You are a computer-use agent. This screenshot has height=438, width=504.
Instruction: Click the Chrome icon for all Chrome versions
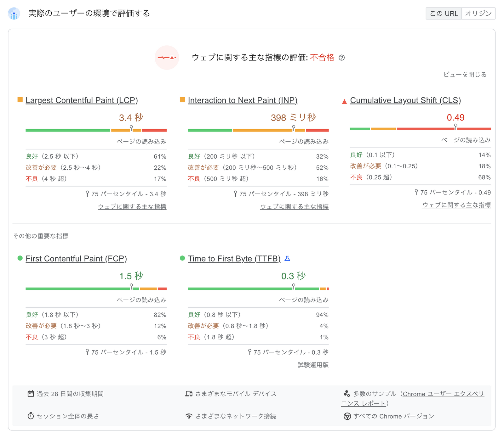point(347,416)
